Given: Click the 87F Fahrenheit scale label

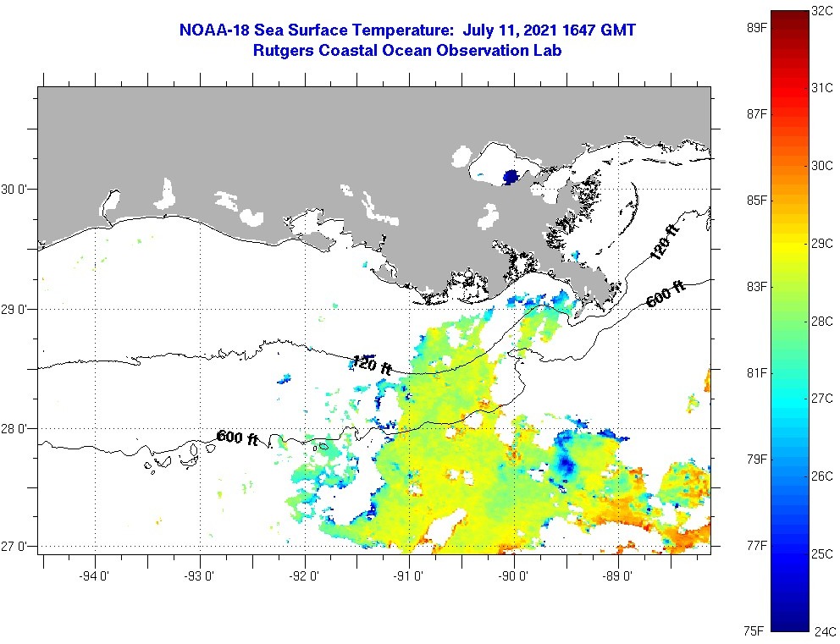Looking at the screenshot, I should [x=757, y=114].
